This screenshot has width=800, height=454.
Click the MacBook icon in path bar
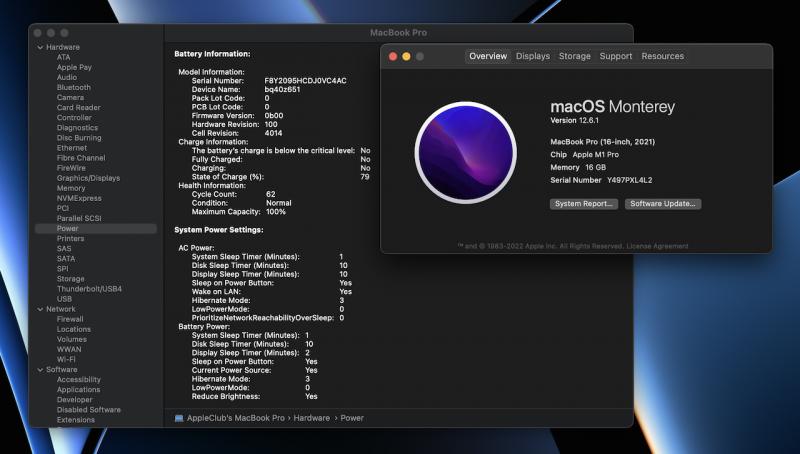(x=179, y=418)
